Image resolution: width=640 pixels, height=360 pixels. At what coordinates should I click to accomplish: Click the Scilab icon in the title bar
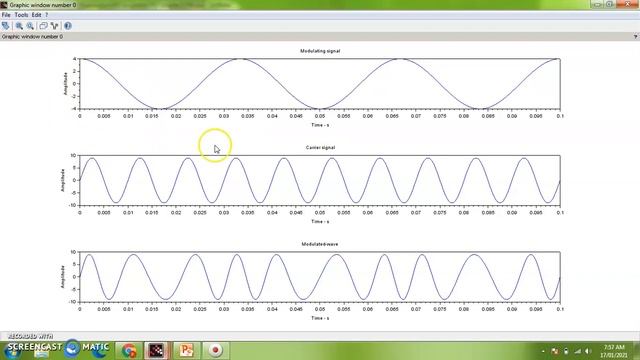(4, 5)
